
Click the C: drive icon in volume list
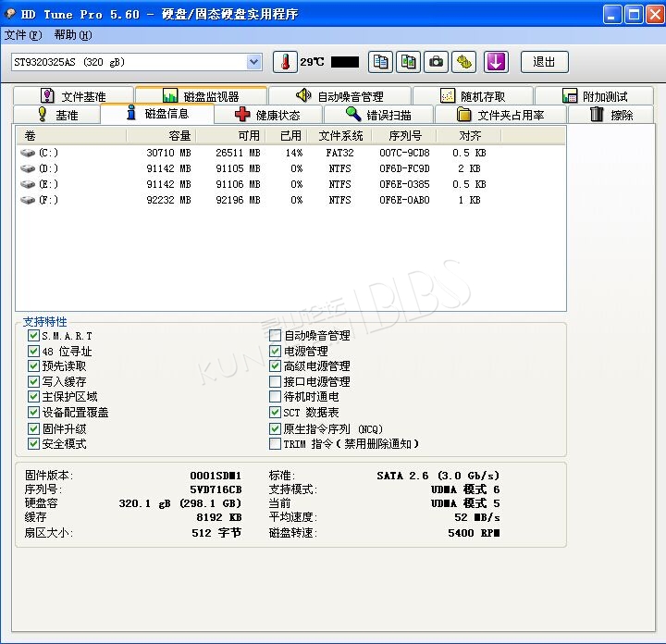tap(28, 153)
